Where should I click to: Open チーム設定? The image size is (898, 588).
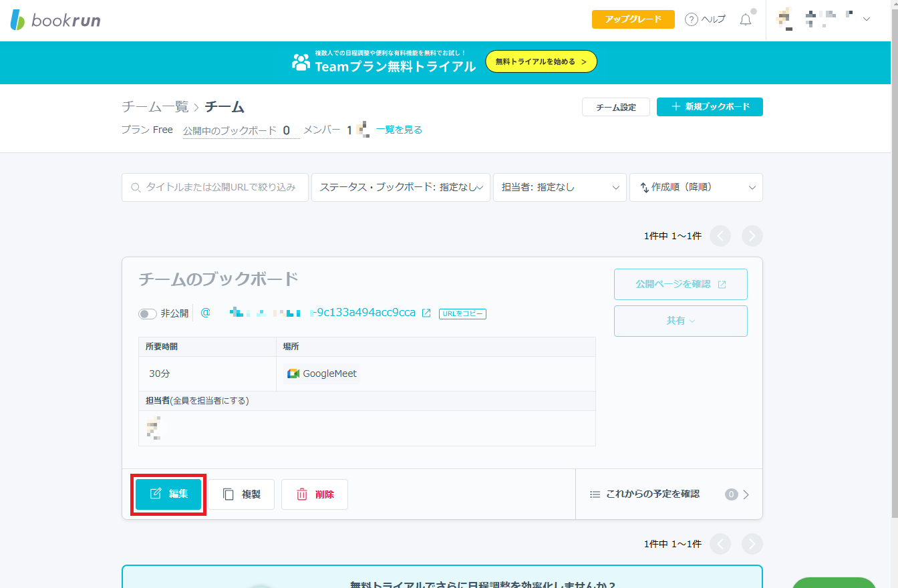615,107
